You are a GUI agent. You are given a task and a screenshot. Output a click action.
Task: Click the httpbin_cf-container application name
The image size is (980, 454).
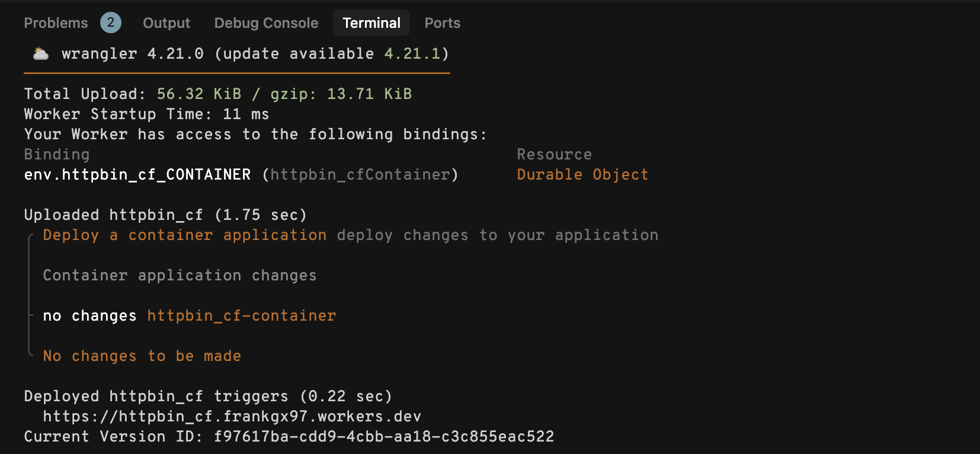point(242,316)
